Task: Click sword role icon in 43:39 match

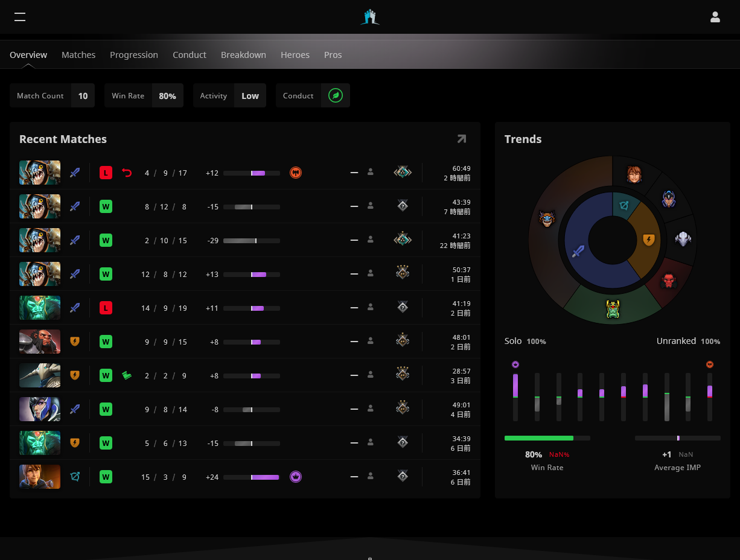Action: click(75, 206)
